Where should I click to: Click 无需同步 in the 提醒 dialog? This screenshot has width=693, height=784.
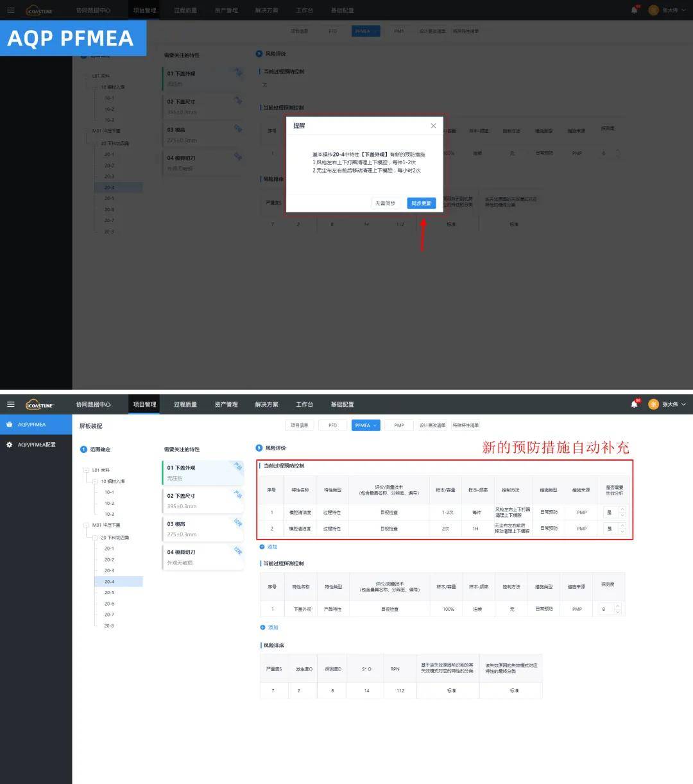tap(386, 203)
